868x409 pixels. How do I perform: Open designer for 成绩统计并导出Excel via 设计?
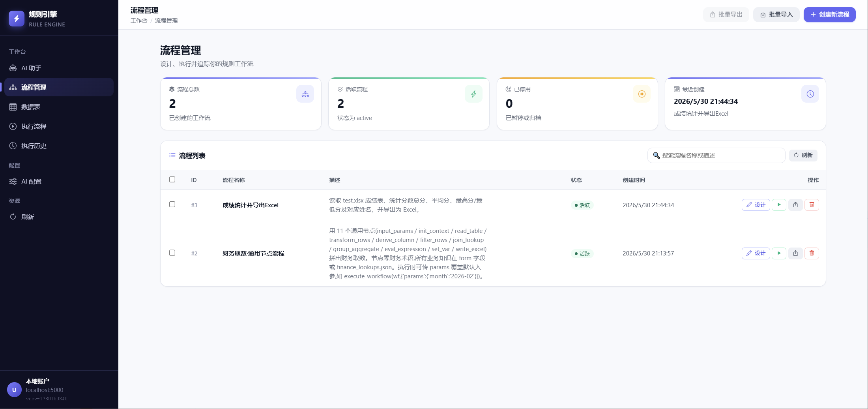pyautogui.click(x=756, y=205)
